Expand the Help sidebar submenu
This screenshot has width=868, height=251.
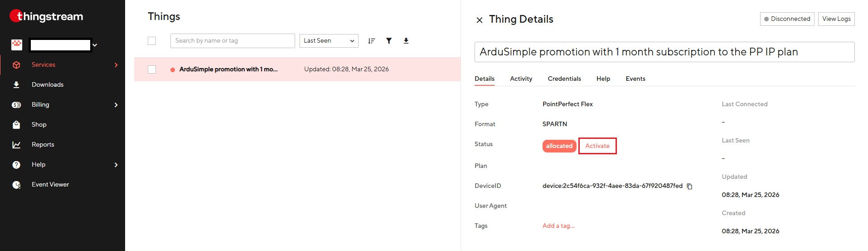(116, 165)
